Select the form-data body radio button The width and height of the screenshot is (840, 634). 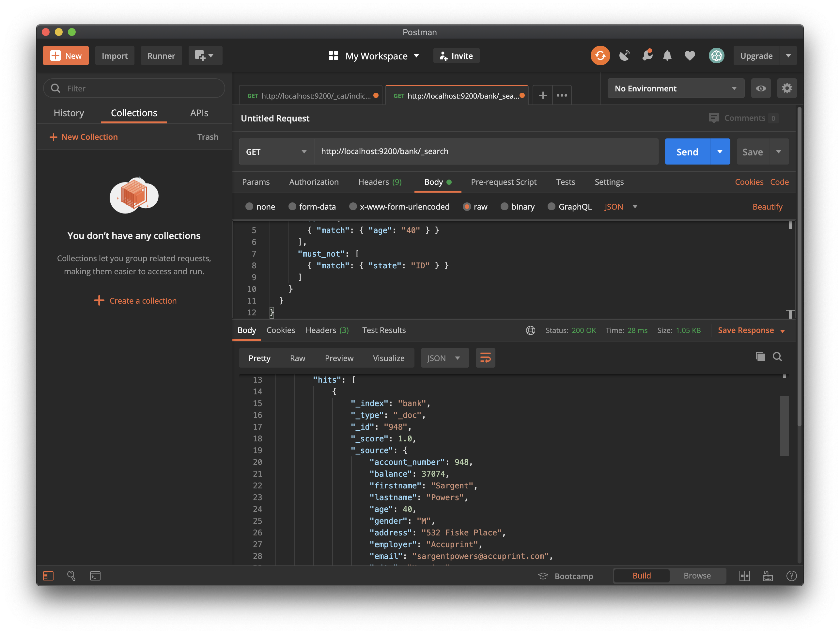[292, 207]
